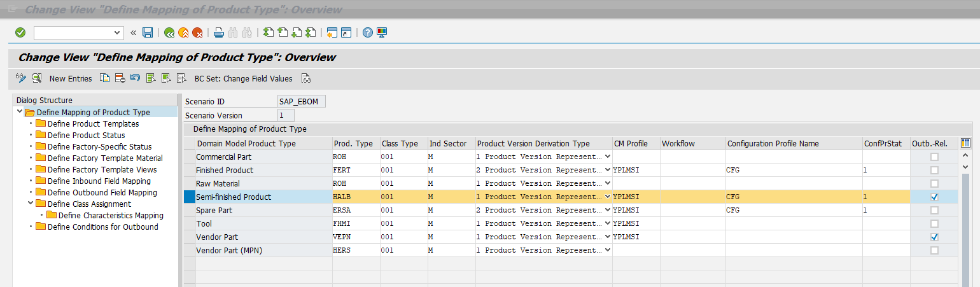
Task: Toggle Outb.-Rel. checkbox for Spare Part
Action: pyautogui.click(x=934, y=210)
